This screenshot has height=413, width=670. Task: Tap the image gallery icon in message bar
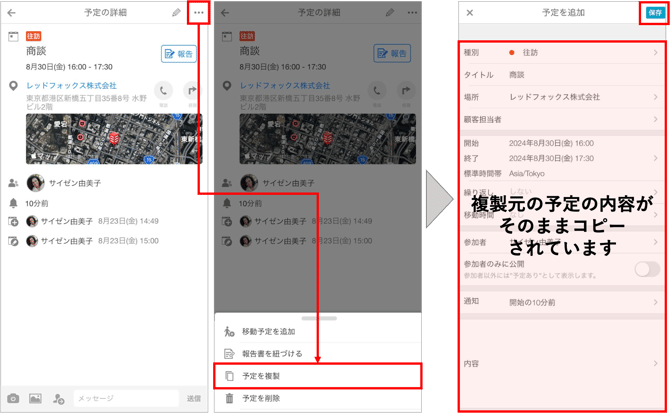[x=35, y=398]
